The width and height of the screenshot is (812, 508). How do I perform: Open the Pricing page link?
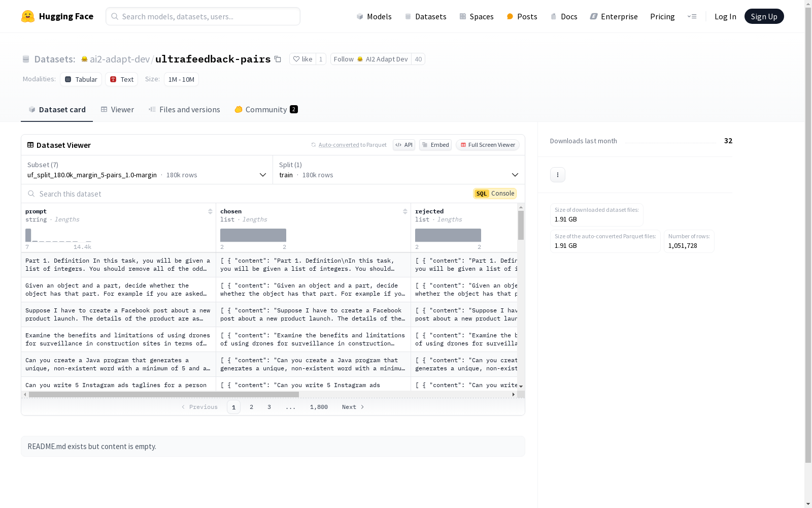click(662, 16)
